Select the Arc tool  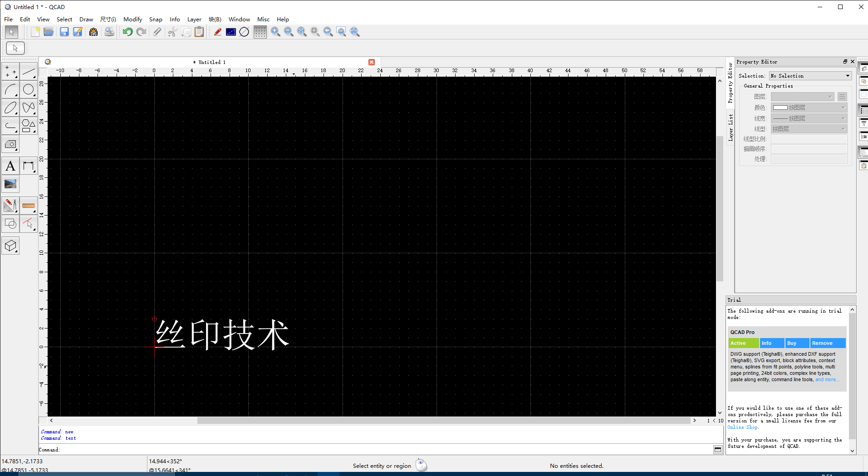tap(10, 90)
